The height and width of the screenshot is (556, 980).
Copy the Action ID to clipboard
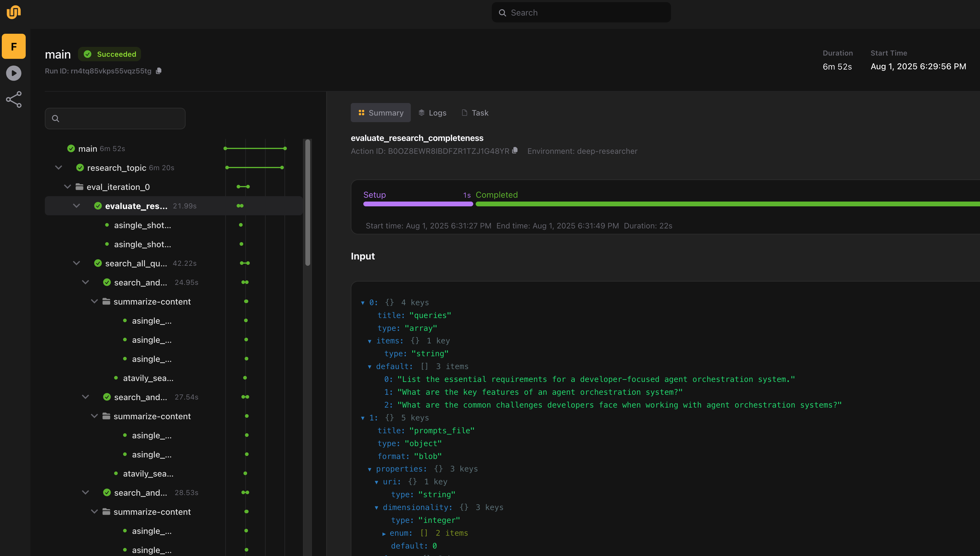pos(514,150)
